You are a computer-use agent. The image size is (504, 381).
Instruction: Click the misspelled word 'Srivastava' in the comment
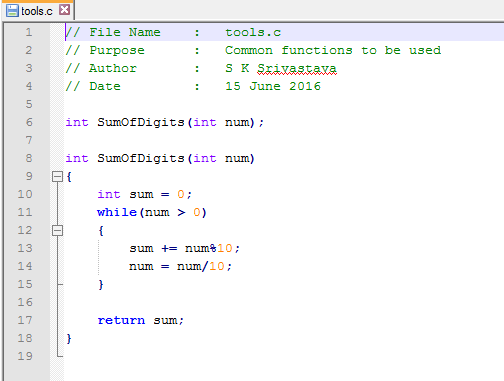click(x=297, y=68)
